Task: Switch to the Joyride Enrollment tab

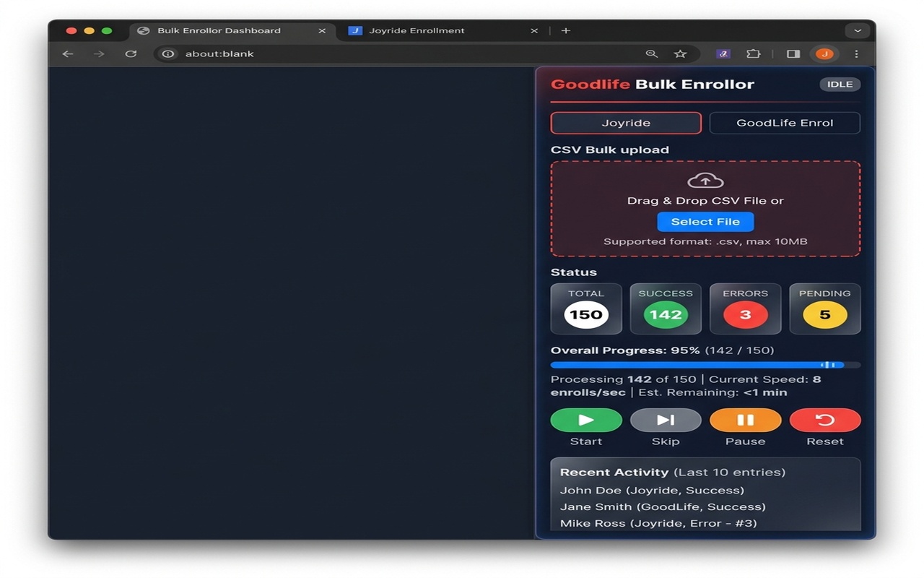Action: (443, 30)
